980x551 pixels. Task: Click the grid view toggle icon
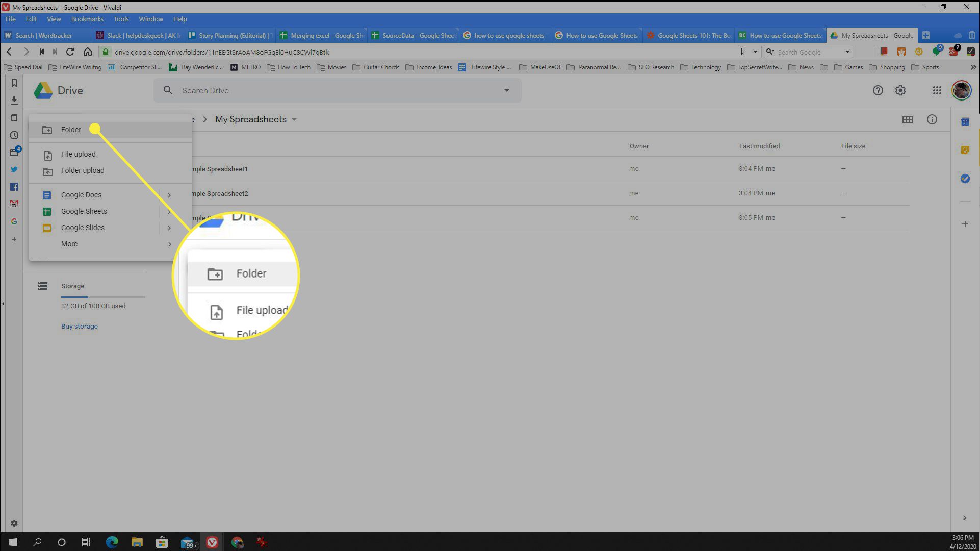click(907, 119)
